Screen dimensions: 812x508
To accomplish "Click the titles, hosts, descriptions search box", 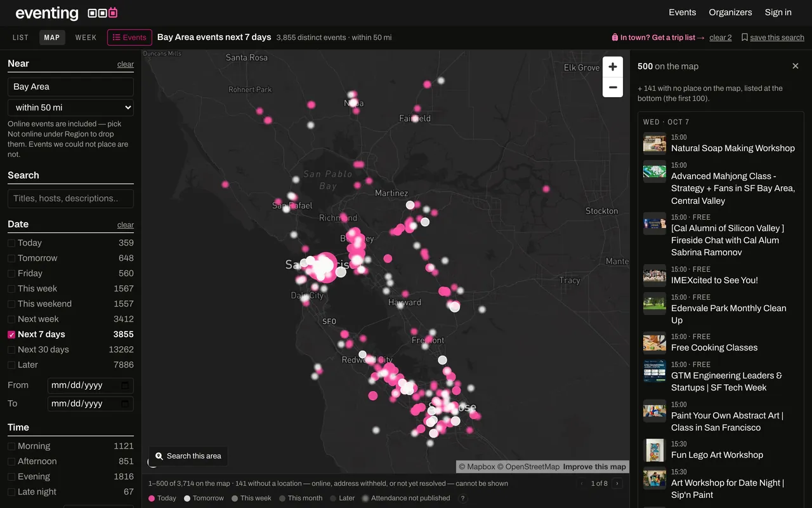I will pos(70,198).
